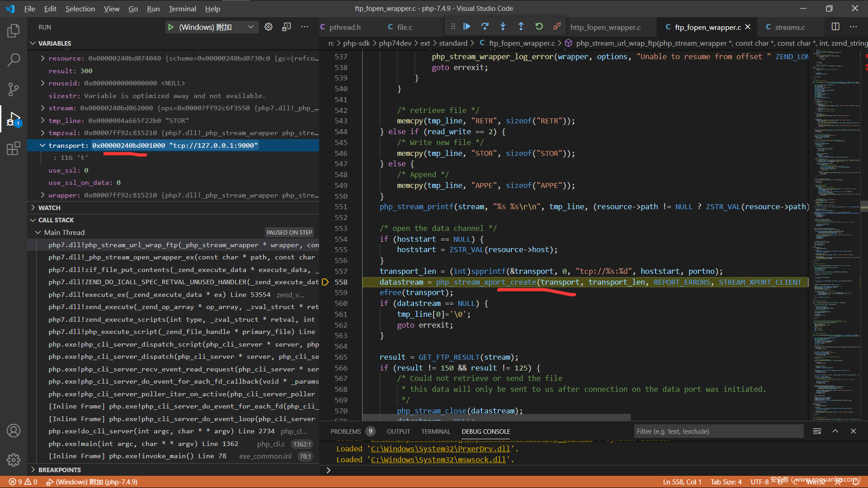
Task: Collapse the transport variable node
Action: (42, 145)
